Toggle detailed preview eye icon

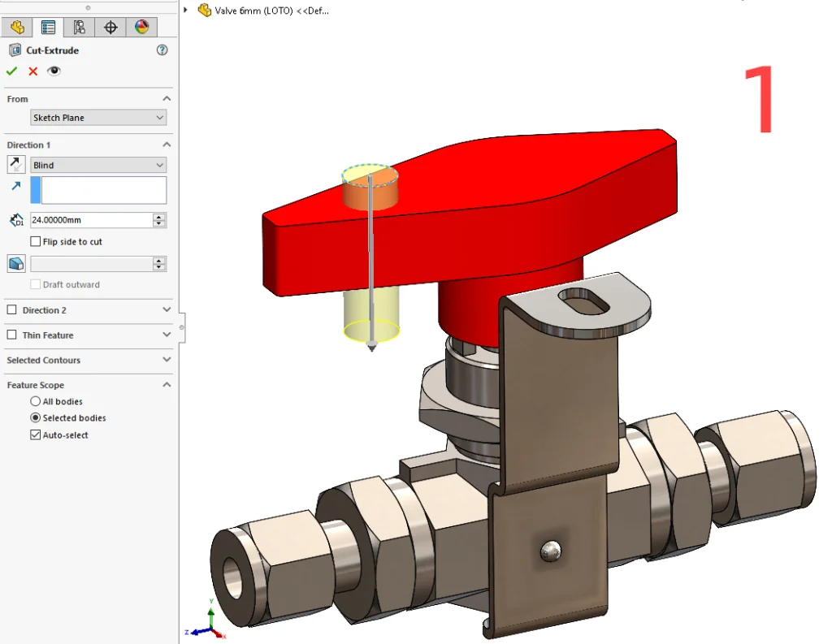[54, 71]
